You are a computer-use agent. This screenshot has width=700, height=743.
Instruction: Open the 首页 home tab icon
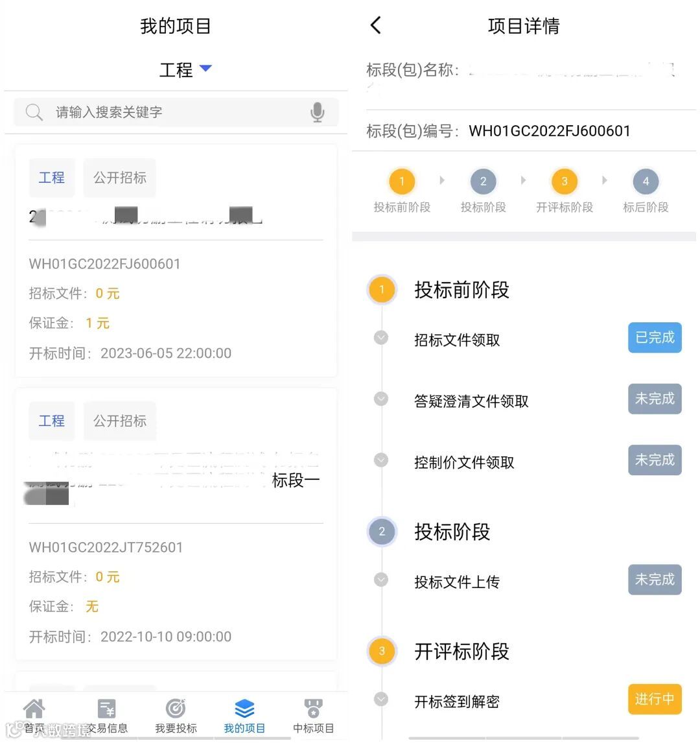[34, 709]
